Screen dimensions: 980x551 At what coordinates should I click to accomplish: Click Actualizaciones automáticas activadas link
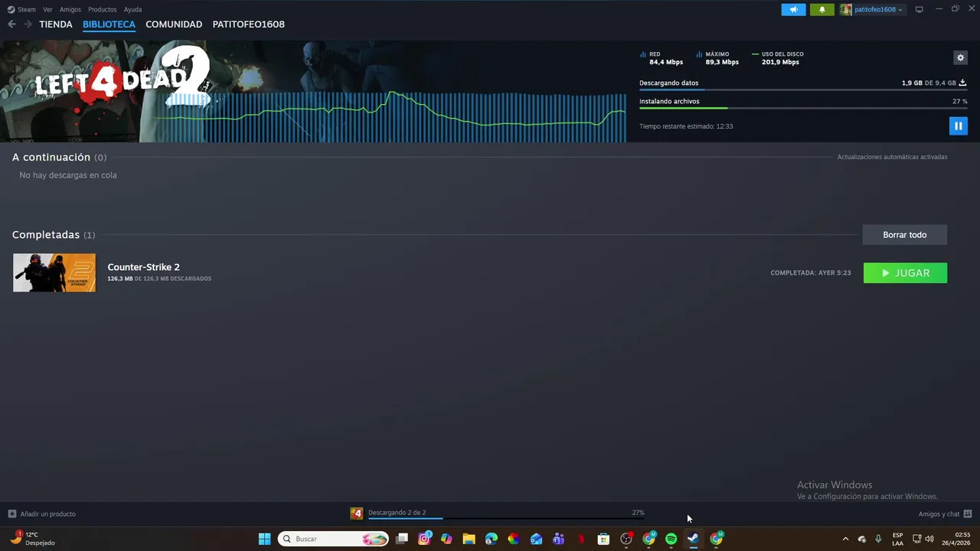point(892,157)
